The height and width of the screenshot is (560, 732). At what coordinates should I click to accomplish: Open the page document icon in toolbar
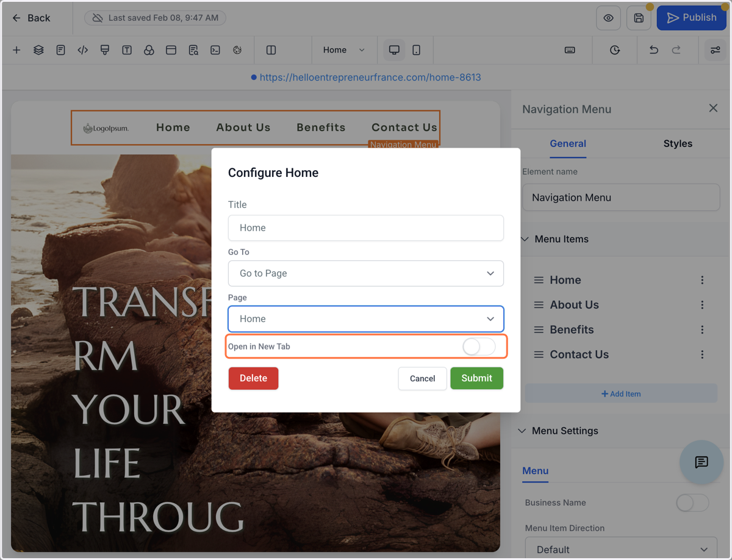pos(60,50)
